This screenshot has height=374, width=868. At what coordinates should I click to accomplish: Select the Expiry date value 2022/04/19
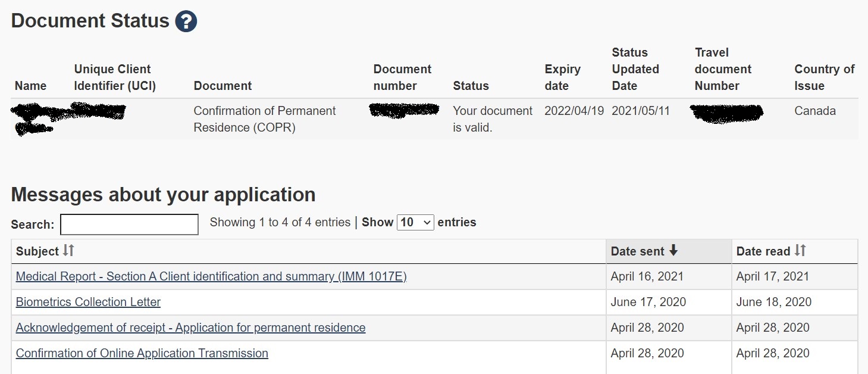point(574,111)
